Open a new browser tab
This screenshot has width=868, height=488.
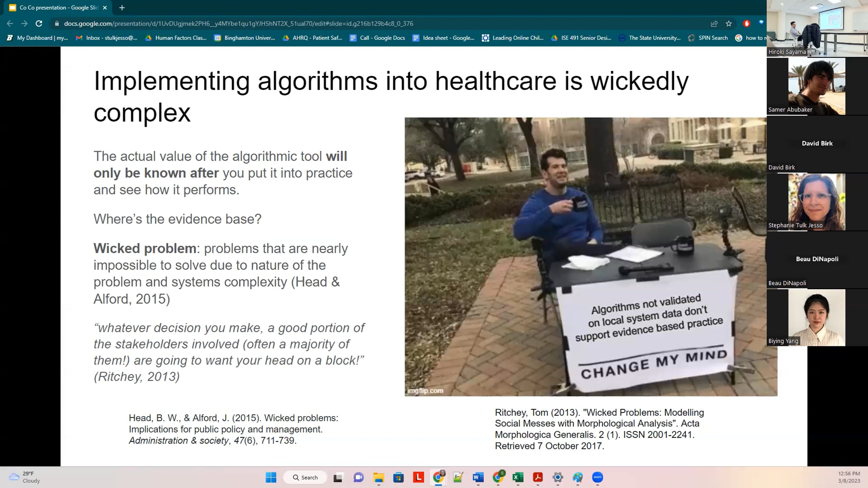(x=122, y=8)
